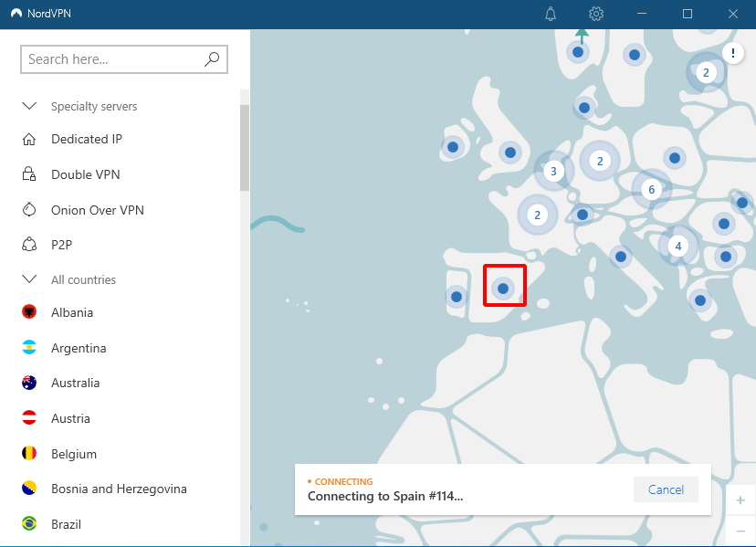Image resolution: width=756 pixels, height=547 pixels.
Task: Select the Italy server pin on map
Action: 621,257
